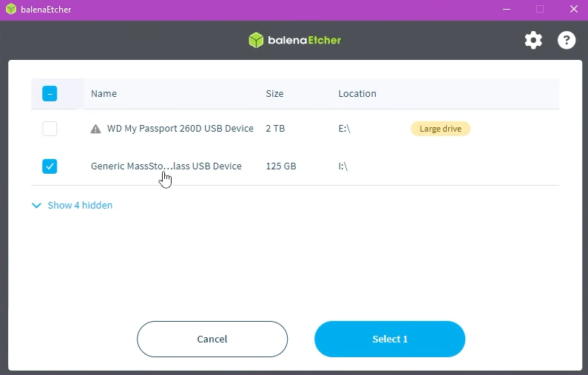Click the Large drive warning badge
Image resolution: width=588 pixels, height=375 pixels.
tap(440, 129)
